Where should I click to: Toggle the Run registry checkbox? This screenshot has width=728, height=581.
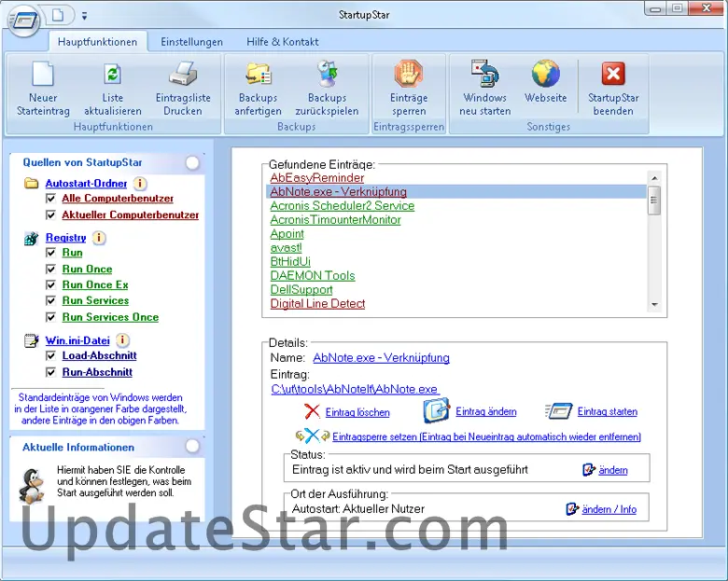point(50,253)
